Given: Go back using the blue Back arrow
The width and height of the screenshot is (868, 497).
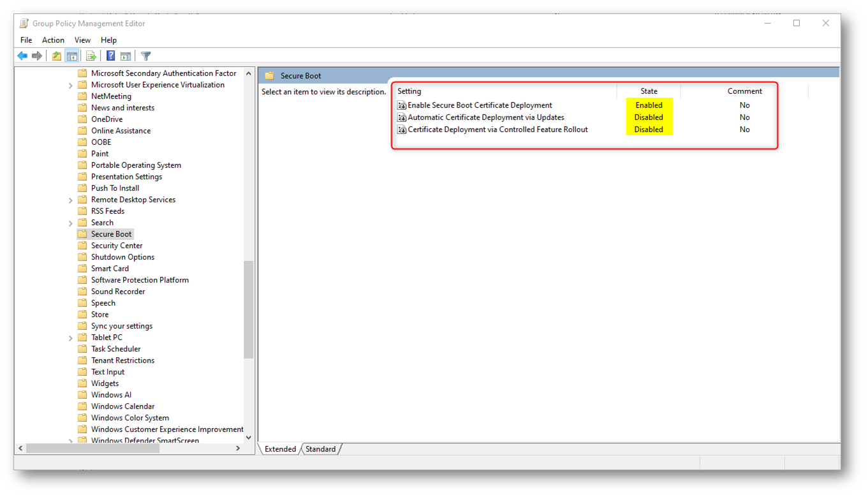Looking at the screenshot, I should click(22, 56).
